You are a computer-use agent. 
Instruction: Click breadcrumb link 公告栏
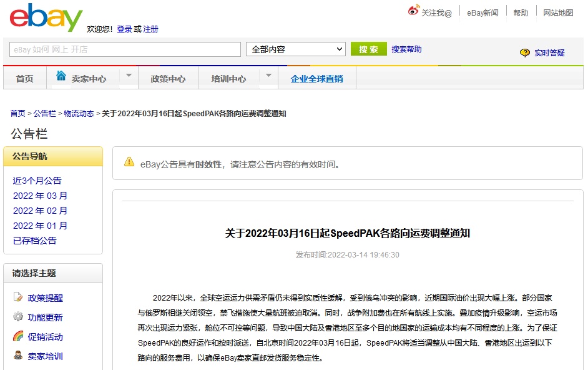coord(44,114)
